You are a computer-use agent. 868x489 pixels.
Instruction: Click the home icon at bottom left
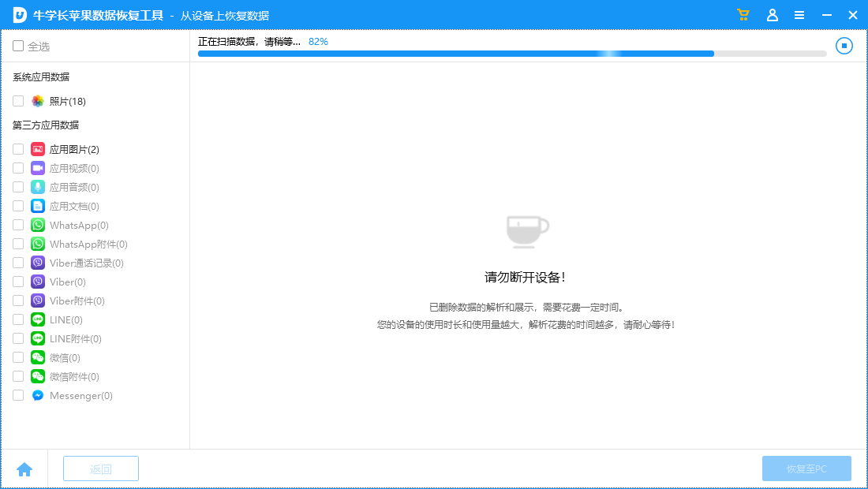(24, 468)
